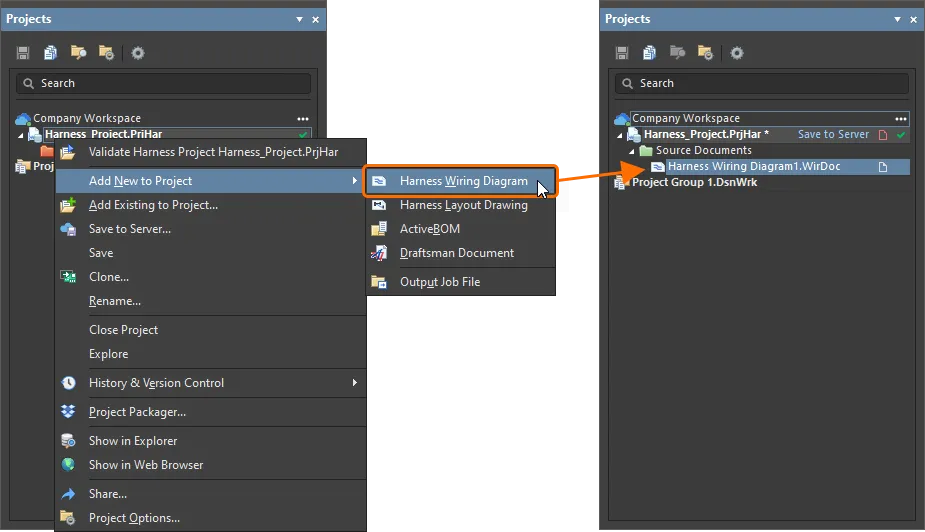Expand Add New to Project submenu arrow

click(x=355, y=180)
